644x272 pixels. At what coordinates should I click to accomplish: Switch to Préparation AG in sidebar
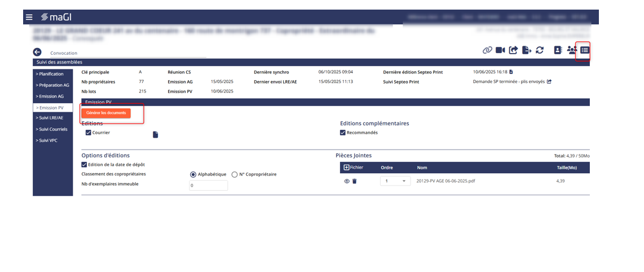[52, 85]
